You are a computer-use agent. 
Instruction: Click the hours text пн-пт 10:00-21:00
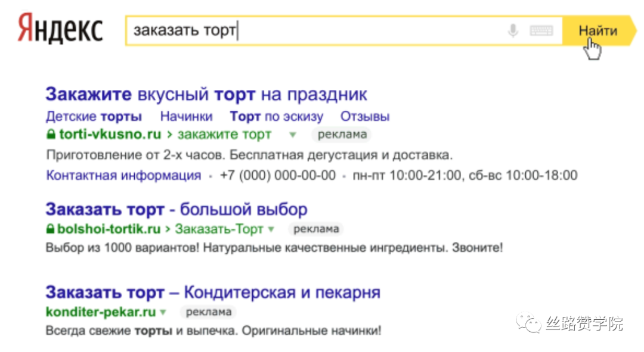click(x=407, y=176)
